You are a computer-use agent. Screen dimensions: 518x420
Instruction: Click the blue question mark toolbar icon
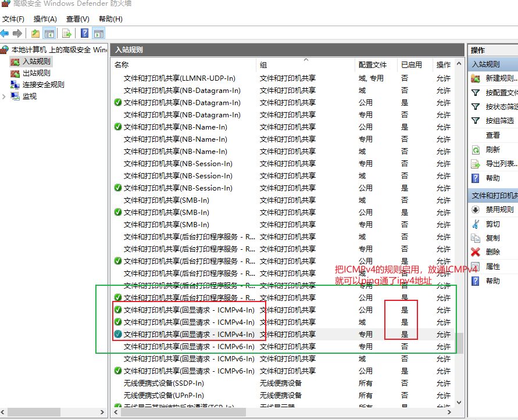(x=85, y=34)
